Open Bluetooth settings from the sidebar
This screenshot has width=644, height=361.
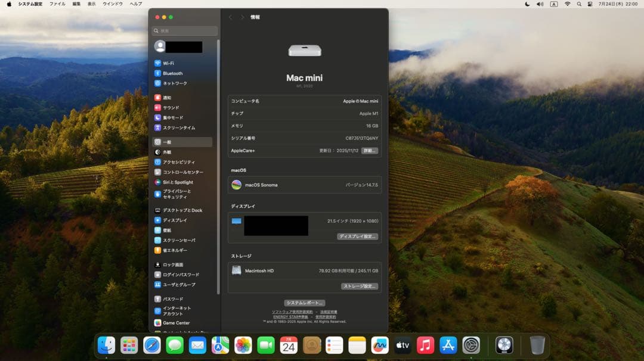pyautogui.click(x=171, y=73)
